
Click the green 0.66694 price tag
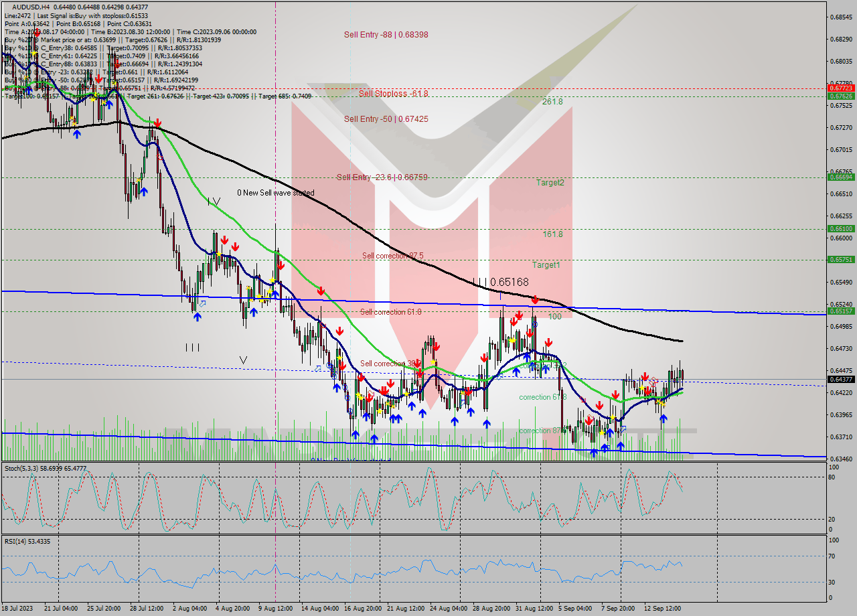tap(840, 177)
